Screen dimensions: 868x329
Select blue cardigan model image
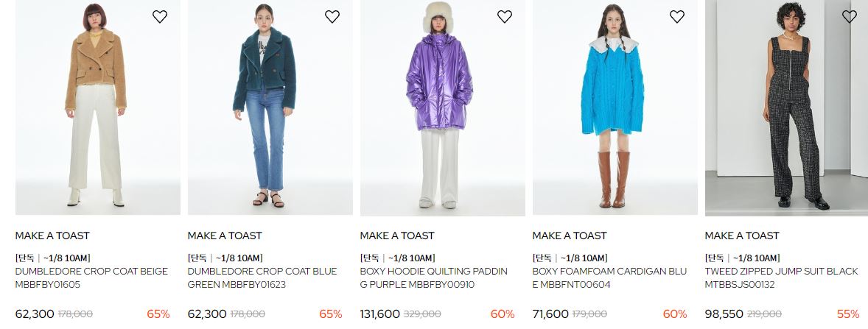tap(615, 107)
